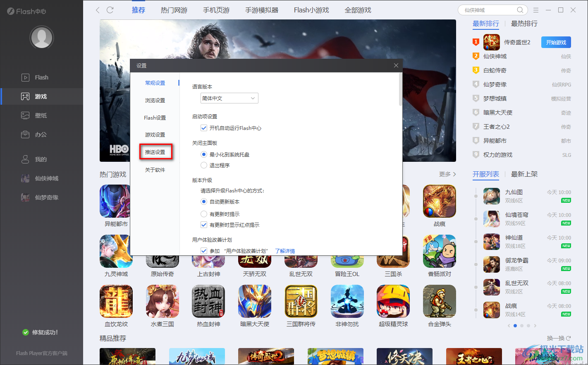The height and width of the screenshot is (365, 588).
Task: Open the 三国群将传 game icon
Action: click(301, 301)
